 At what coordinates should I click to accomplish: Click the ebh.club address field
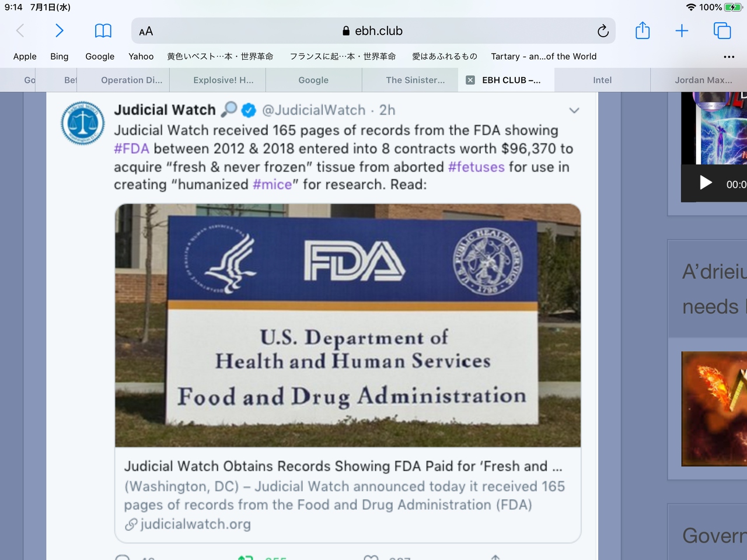tap(373, 31)
